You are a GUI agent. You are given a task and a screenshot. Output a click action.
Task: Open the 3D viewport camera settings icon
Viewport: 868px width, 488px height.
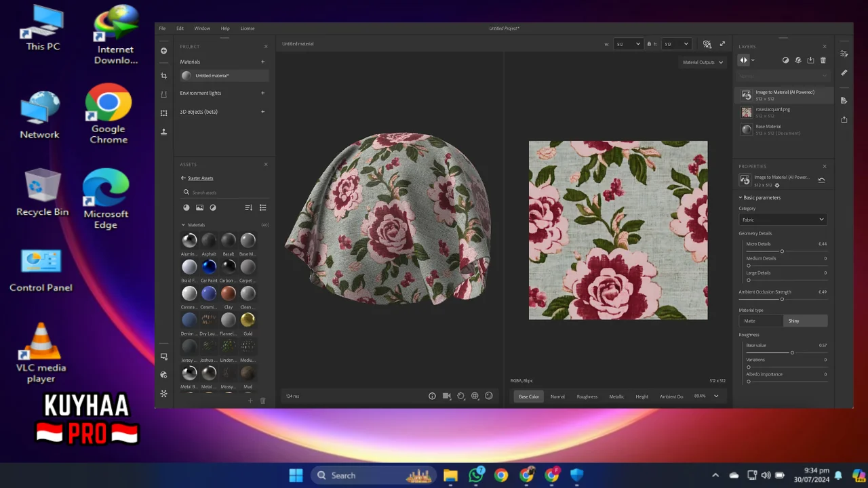(447, 396)
